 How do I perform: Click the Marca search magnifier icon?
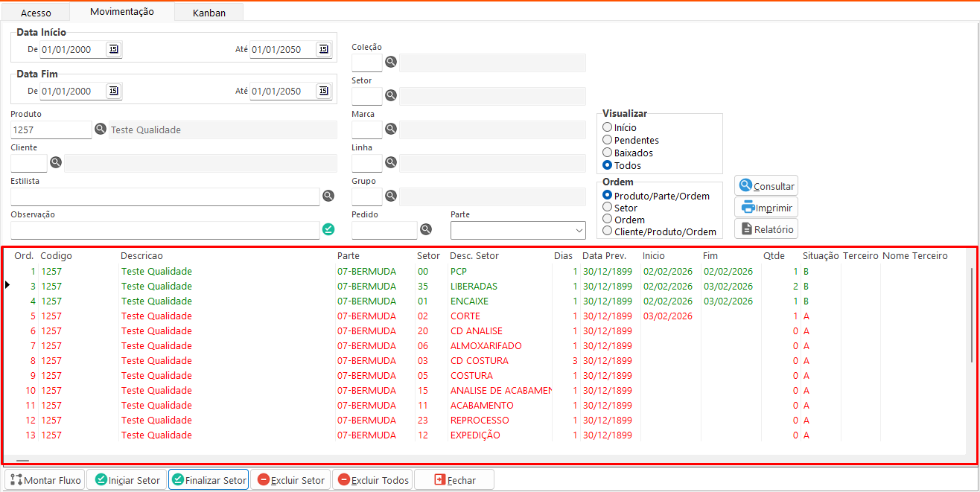point(390,130)
